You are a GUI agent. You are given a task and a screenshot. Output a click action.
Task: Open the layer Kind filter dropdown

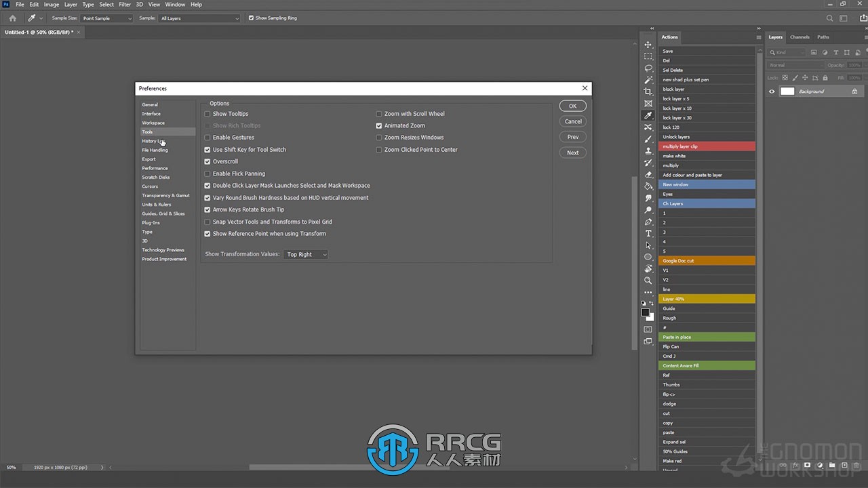787,52
